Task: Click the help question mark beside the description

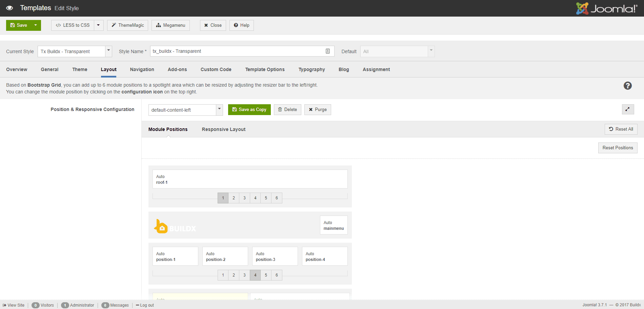Action: pyautogui.click(x=628, y=86)
